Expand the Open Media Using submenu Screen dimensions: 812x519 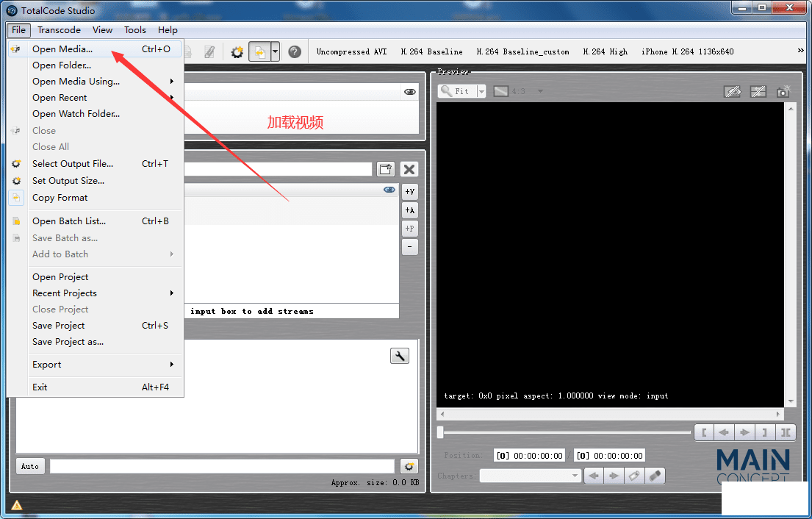click(x=172, y=82)
